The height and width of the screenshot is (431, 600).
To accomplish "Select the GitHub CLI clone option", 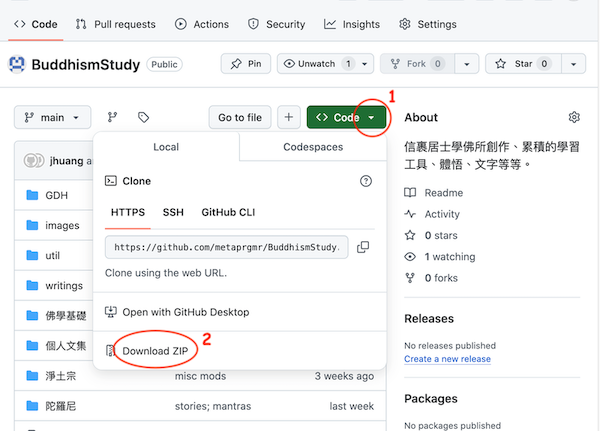I will [228, 212].
